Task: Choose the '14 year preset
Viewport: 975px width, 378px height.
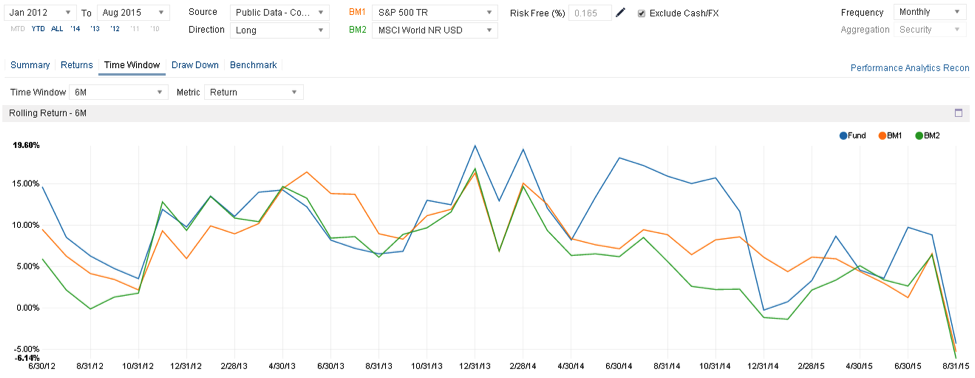Action: tap(75, 29)
